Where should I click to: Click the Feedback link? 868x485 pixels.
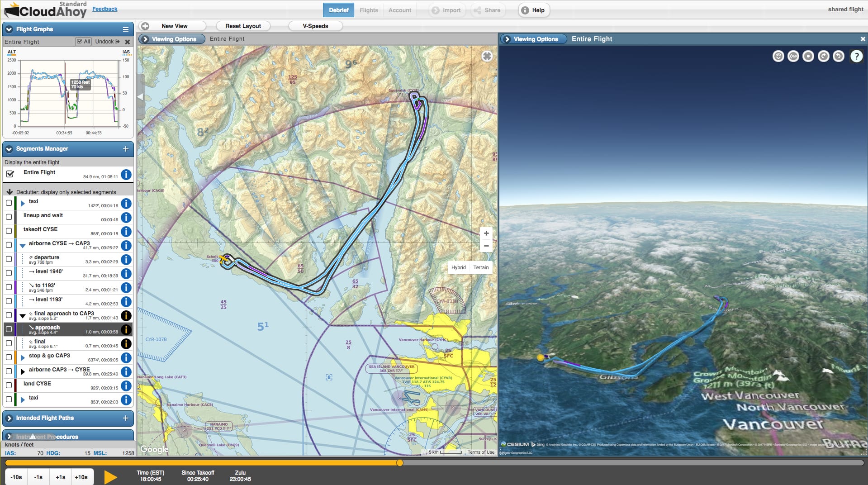[x=104, y=9]
